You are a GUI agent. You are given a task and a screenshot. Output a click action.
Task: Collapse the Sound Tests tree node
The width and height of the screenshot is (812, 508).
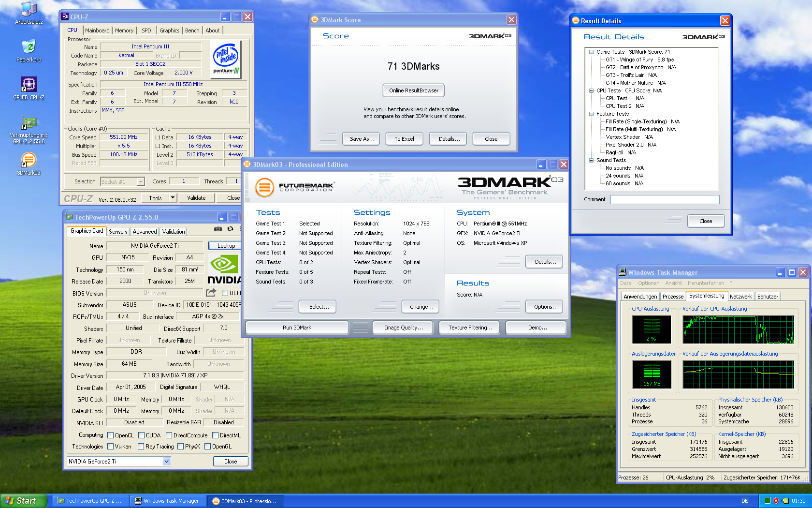tap(591, 160)
